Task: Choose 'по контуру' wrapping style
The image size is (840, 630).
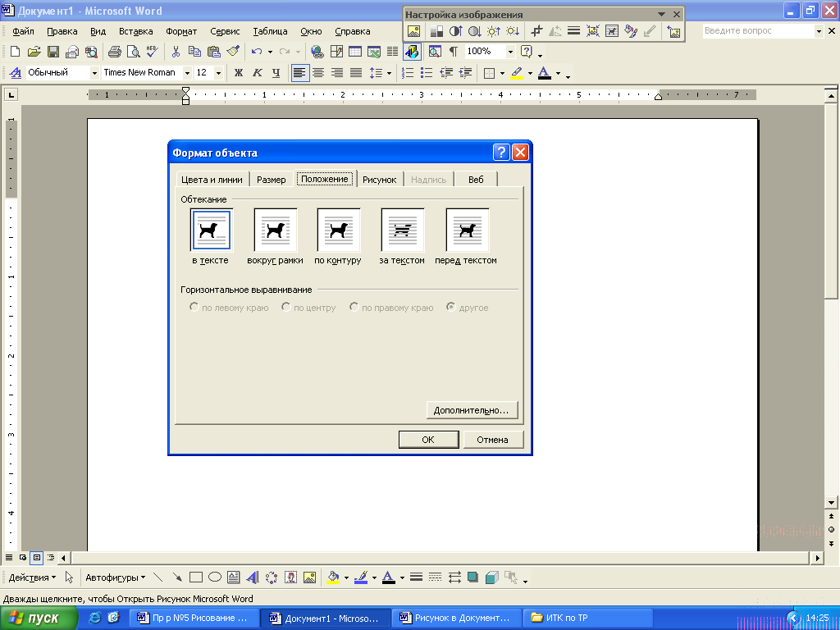Action: click(x=339, y=230)
